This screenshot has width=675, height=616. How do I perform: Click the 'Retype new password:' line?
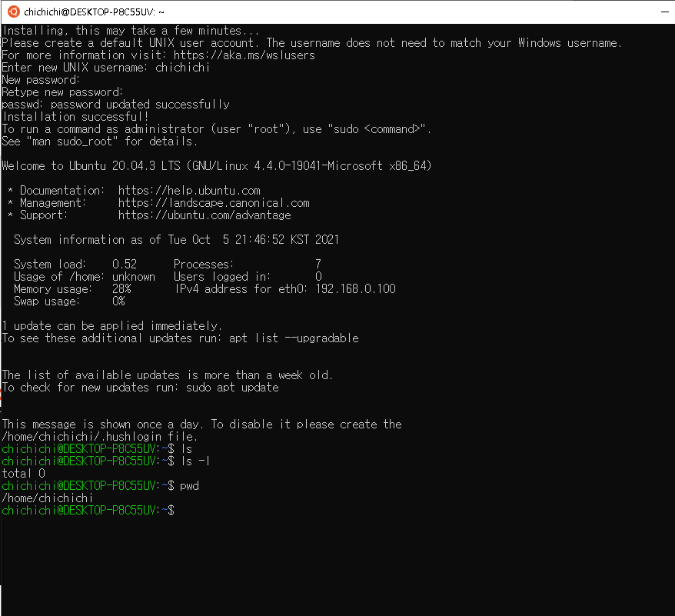tap(62, 92)
